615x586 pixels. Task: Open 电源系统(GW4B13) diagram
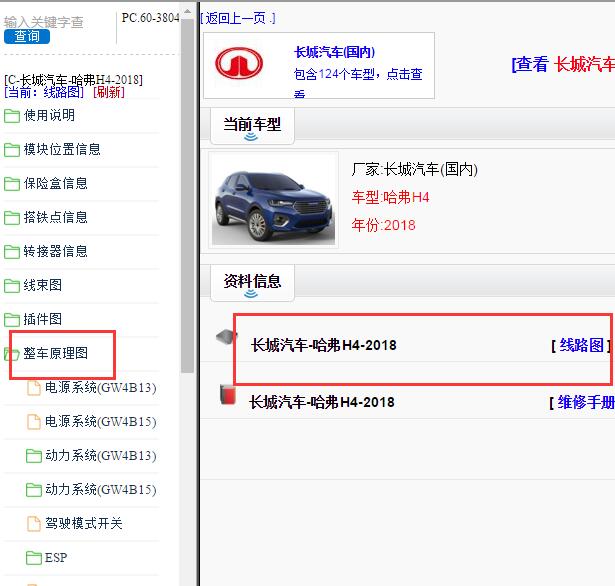coord(101,388)
